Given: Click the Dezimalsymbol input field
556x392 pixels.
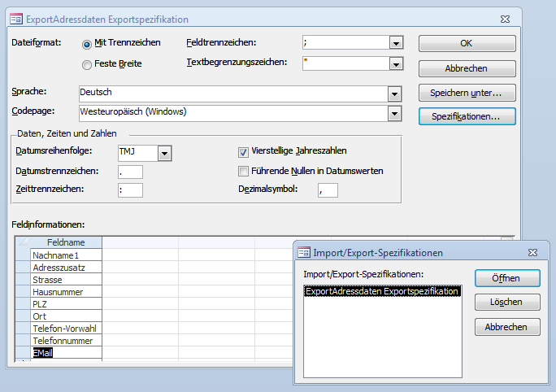Looking at the screenshot, I should tap(328, 190).
